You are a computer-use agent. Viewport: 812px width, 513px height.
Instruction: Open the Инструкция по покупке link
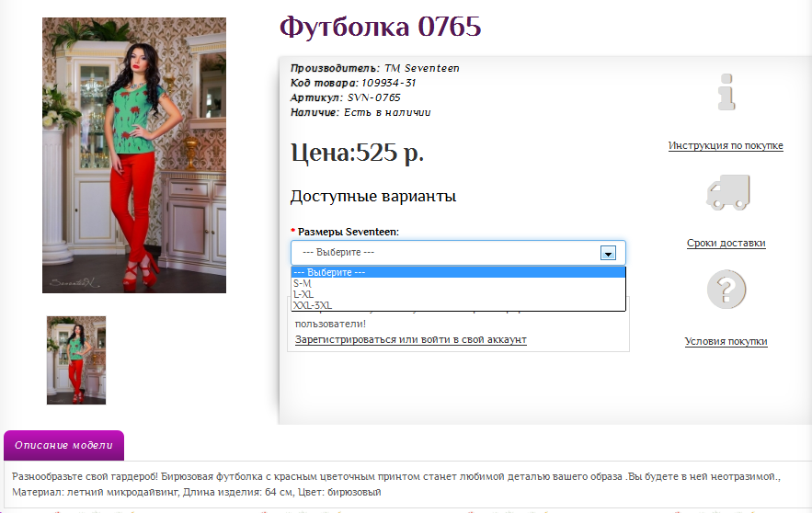click(x=726, y=145)
